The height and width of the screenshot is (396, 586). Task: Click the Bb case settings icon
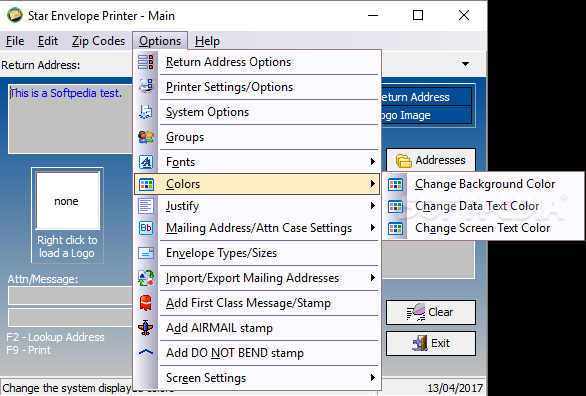pos(146,228)
